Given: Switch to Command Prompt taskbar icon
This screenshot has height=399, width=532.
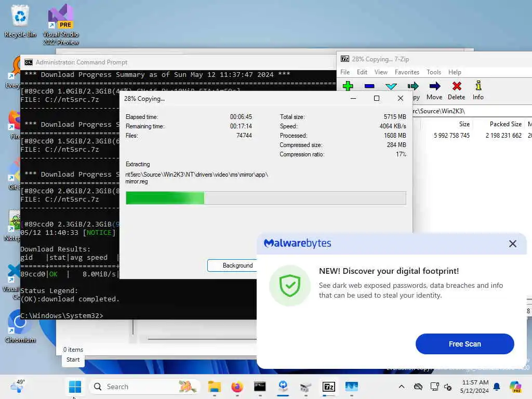Looking at the screenshot, I should [260, 387].
